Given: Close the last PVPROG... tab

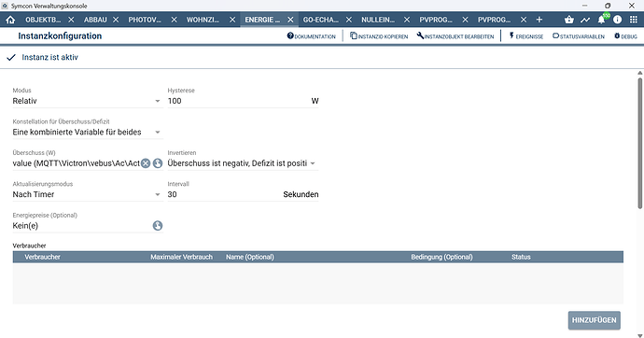Looking at the screenshot, I should click(x=524, y=20).
